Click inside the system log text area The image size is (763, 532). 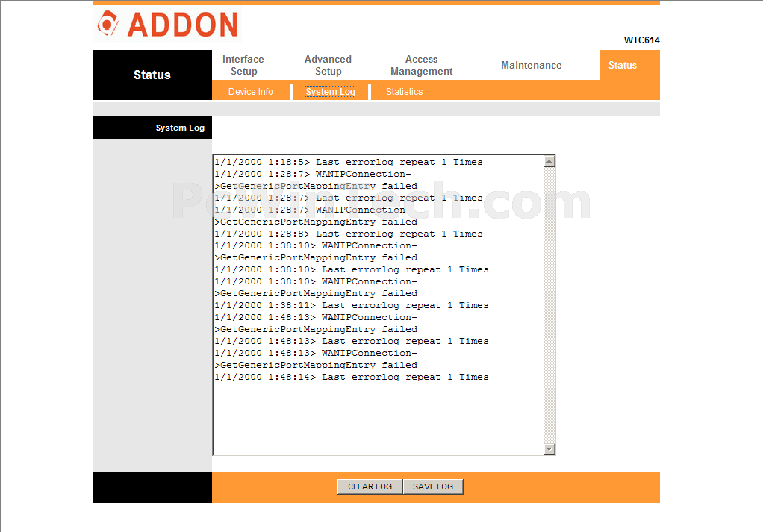pyautogui.click(x=378, y=305)
